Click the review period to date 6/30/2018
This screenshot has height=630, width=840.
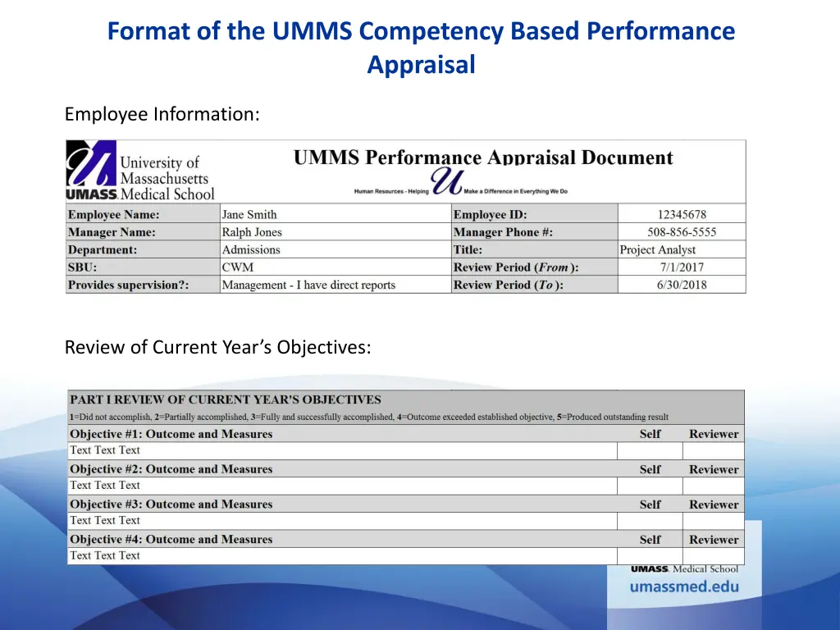click(682, 285)
